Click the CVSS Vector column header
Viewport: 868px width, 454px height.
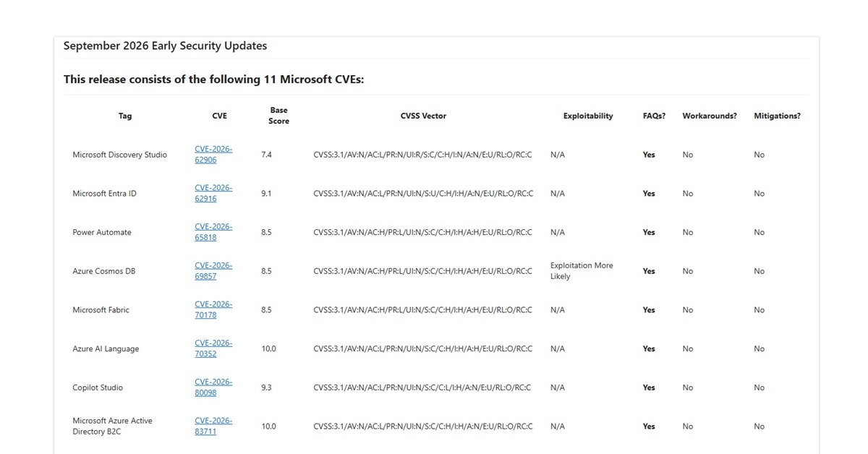[423, 116]
